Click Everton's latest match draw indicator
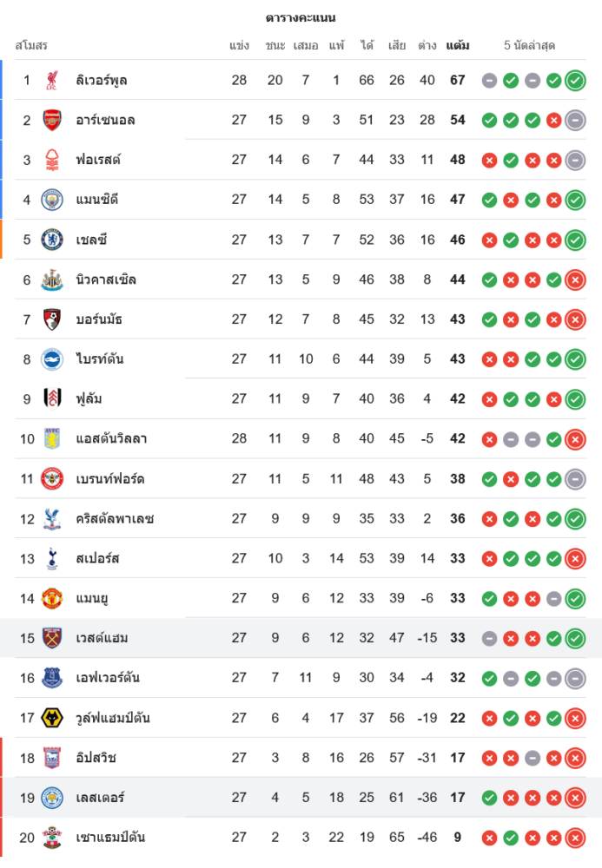This screenshot has width=602, height=868. 575,679
